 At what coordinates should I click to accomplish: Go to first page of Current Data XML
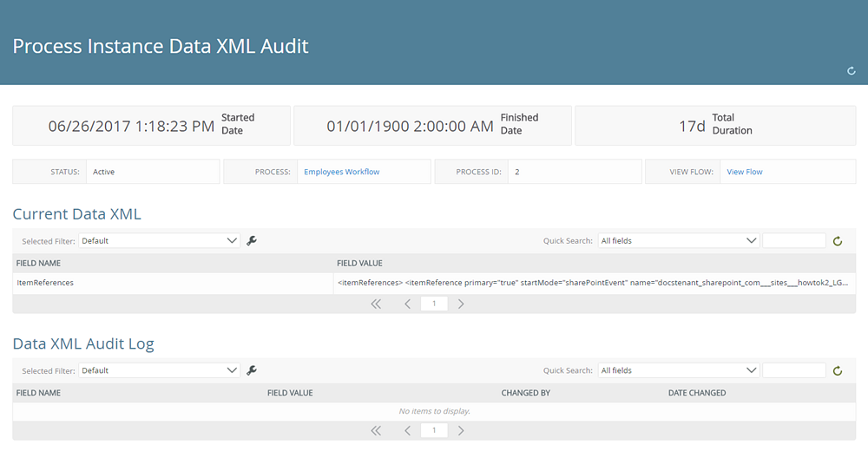point(376,304)
